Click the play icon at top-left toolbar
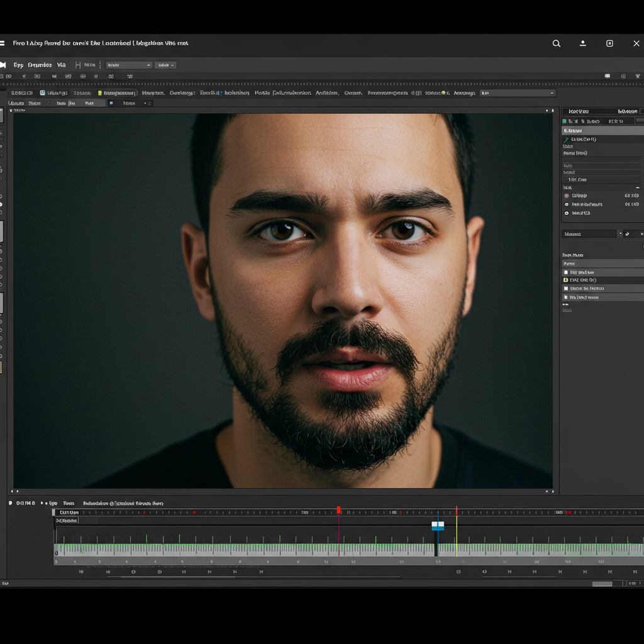The height and width of the screenshot is (644, 644). point(3,65)
